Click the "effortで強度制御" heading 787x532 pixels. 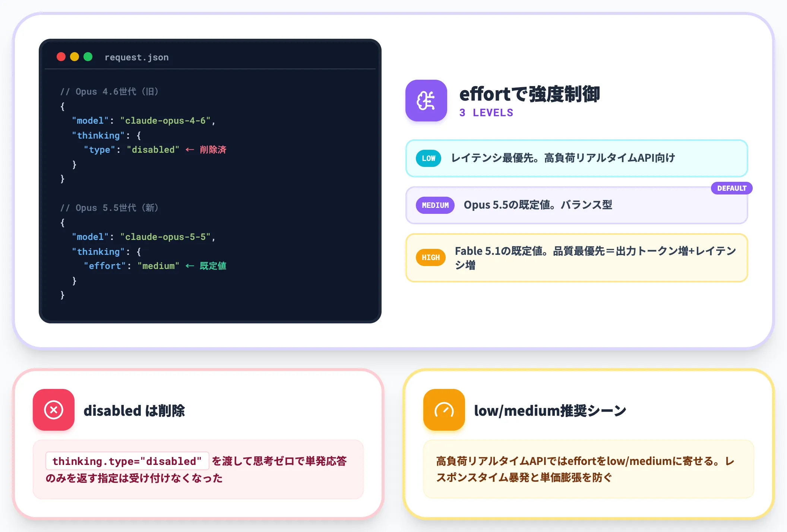coord(530,94)
